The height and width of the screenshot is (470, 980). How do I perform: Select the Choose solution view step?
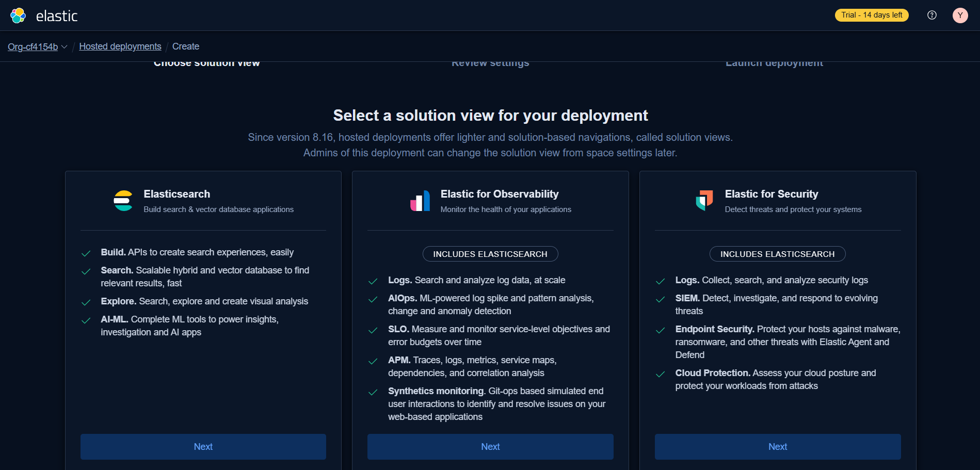(206, 64)
